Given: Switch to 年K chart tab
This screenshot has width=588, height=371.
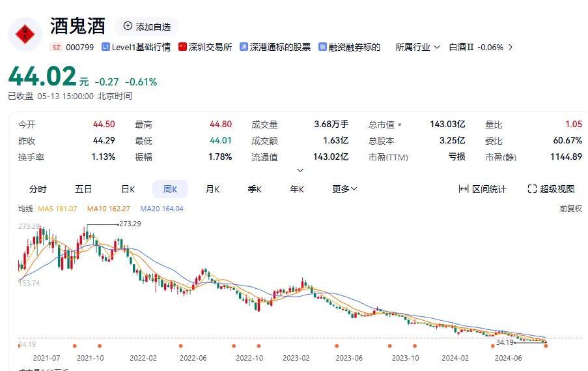Looking at the screenshot, I should (297, 189).
